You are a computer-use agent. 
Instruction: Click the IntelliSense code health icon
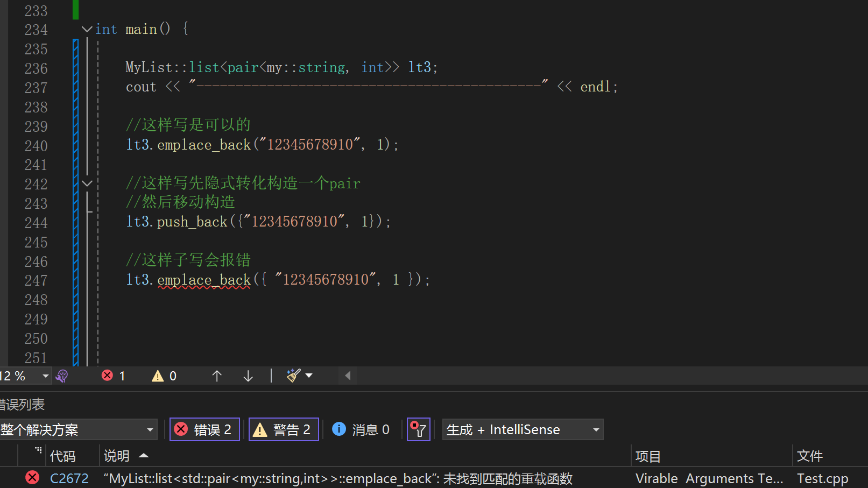pyautogui.click(x=62, y=376)
